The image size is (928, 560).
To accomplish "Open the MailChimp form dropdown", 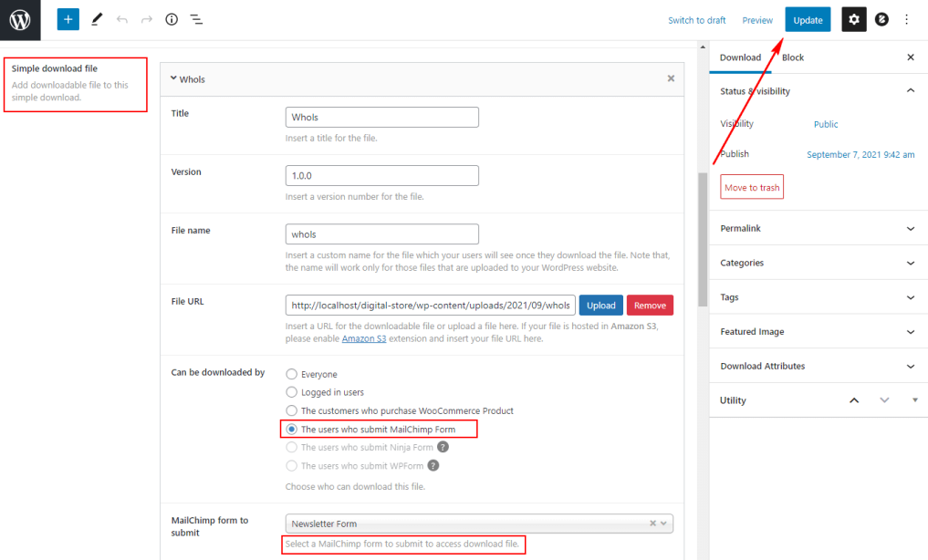I will click(x=479, y=524).
